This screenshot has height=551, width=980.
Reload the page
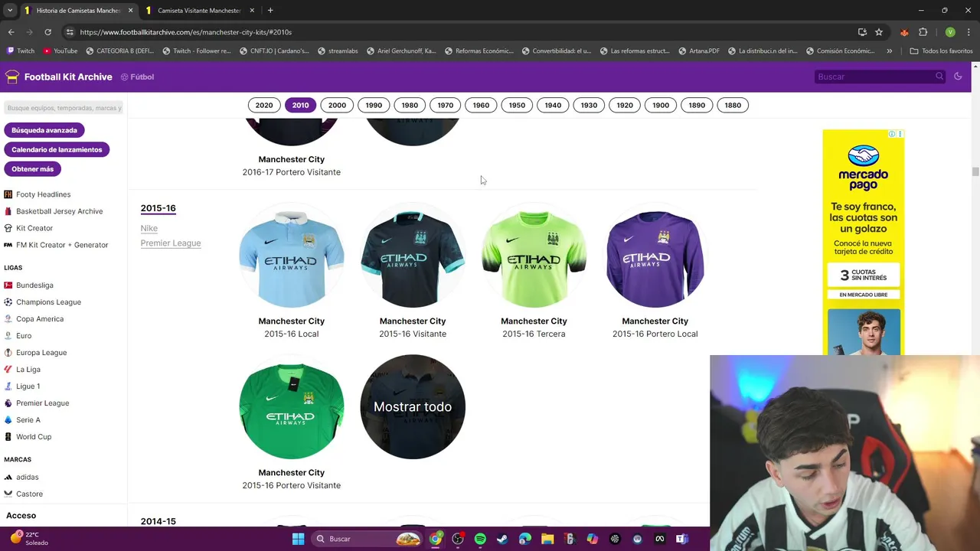[47, 32]
